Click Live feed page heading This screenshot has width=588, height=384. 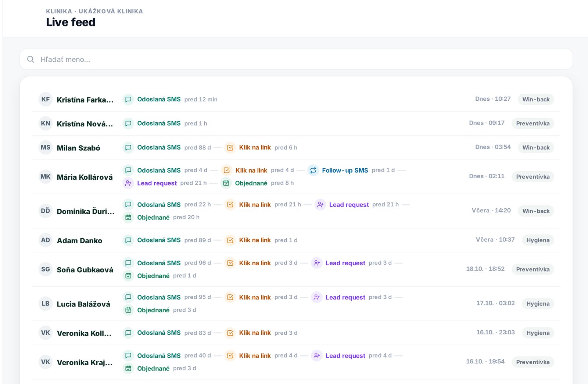[x=71, y=22]
